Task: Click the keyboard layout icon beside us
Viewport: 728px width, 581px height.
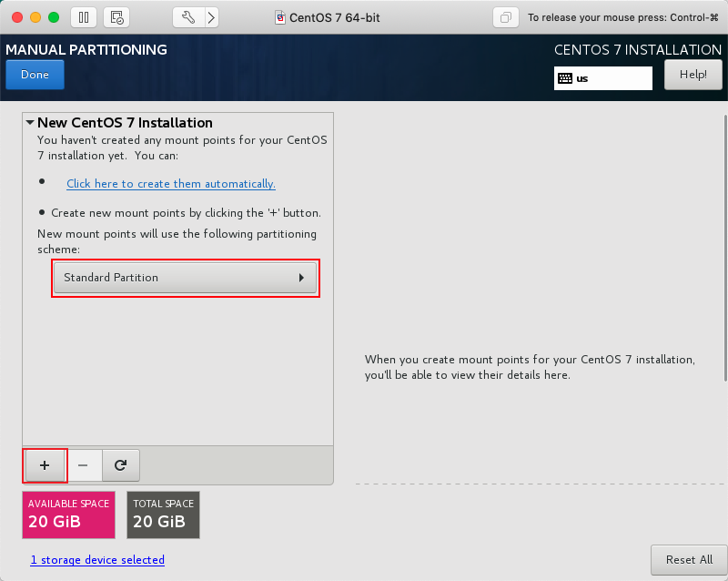Action: point(565,78)
